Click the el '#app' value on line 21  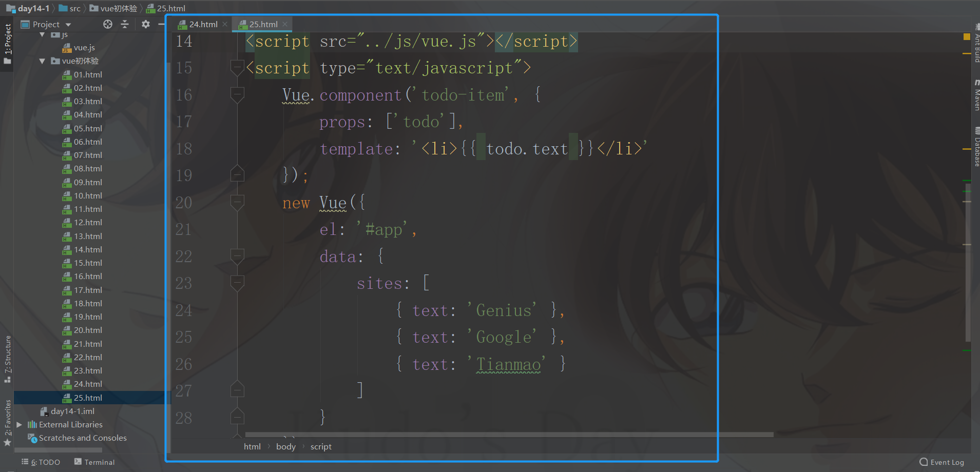click(x=383, y=229)
